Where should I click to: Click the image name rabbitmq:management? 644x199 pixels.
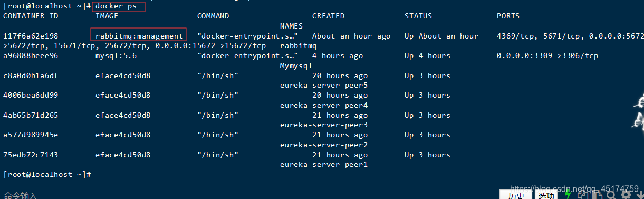click(x=139, y=36)
